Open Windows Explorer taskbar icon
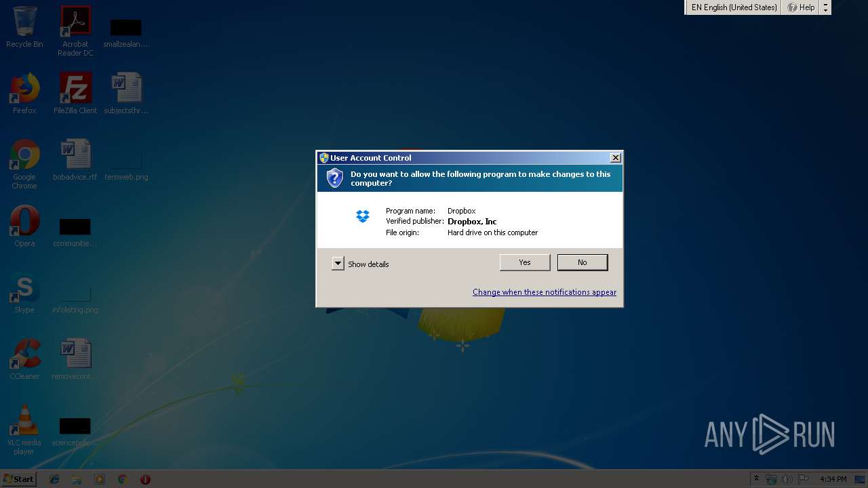 point(77,479)
